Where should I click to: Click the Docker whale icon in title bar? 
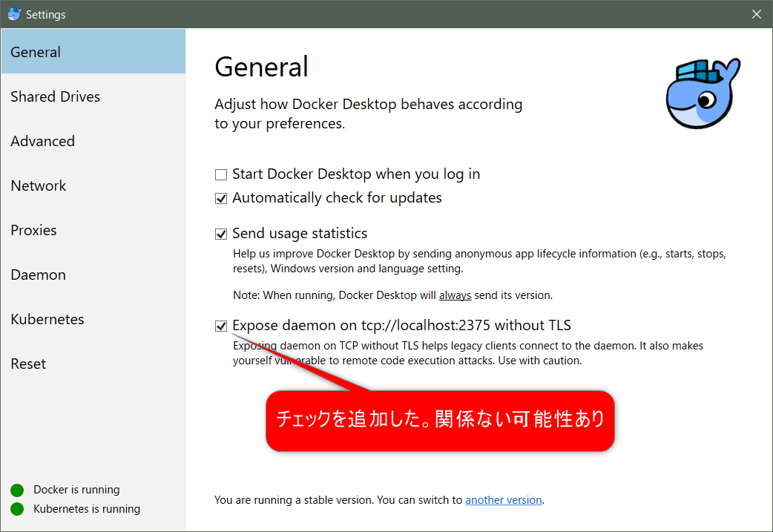pos(14,14)
